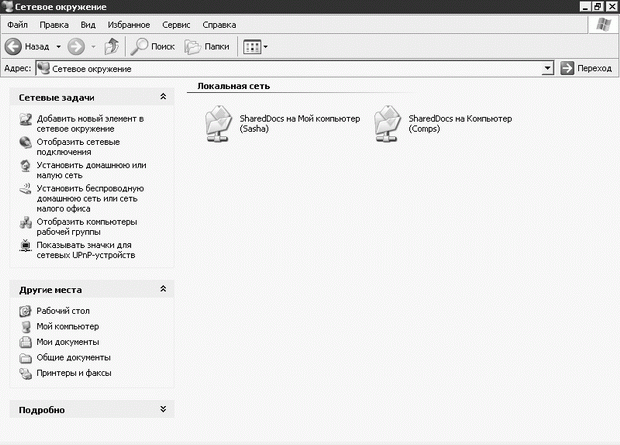Click the Windows logo throbber

point(603,25)
